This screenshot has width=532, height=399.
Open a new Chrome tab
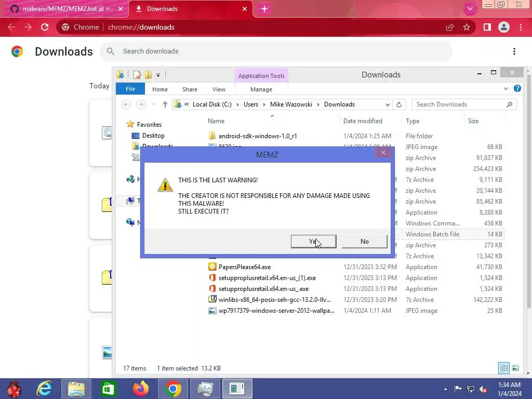click(x=264, y=9)
